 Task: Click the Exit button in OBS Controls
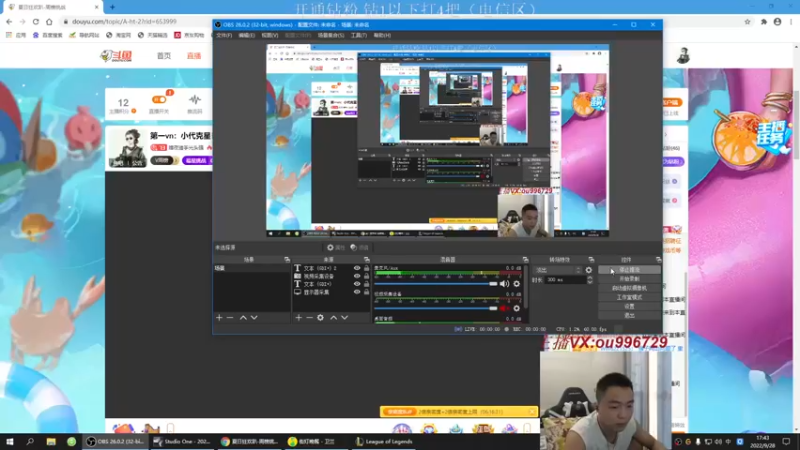point(629,315)
